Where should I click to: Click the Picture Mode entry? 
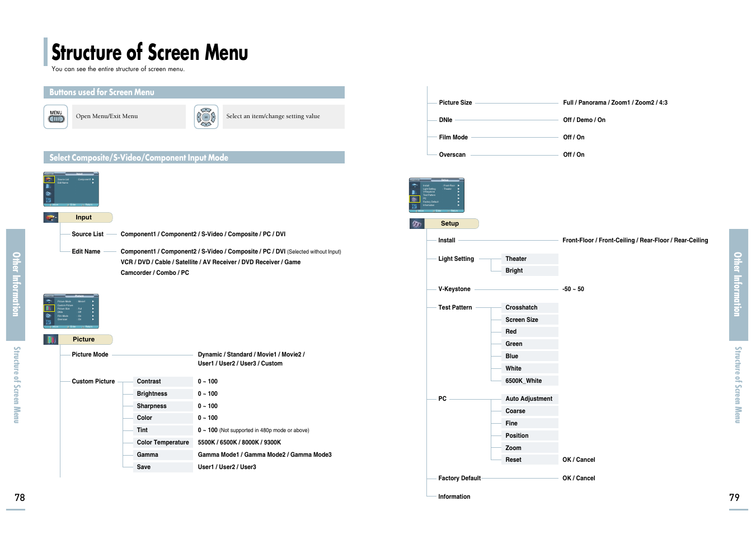pos(90,355)
